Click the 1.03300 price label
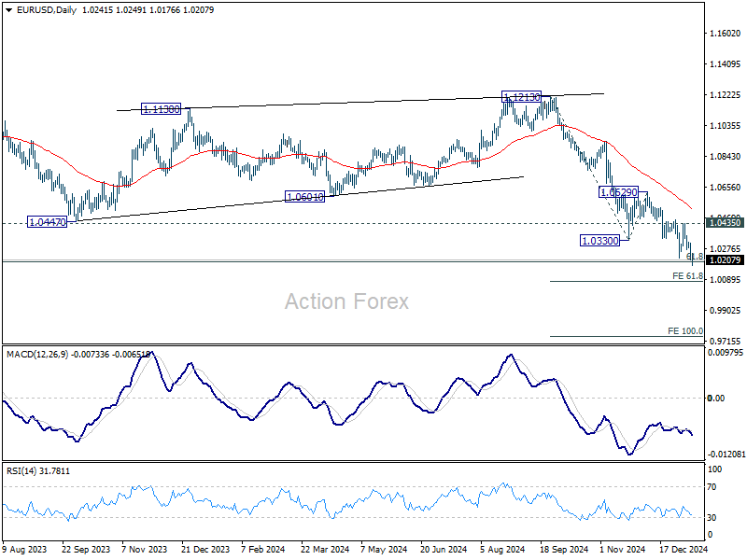The image size is (747, 560). [x=599, y=241]
